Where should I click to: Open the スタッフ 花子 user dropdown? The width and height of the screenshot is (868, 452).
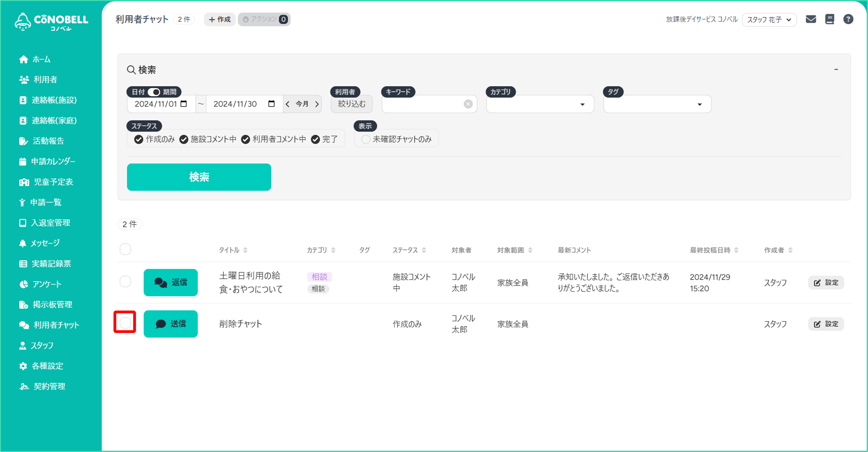coord(769,20)
